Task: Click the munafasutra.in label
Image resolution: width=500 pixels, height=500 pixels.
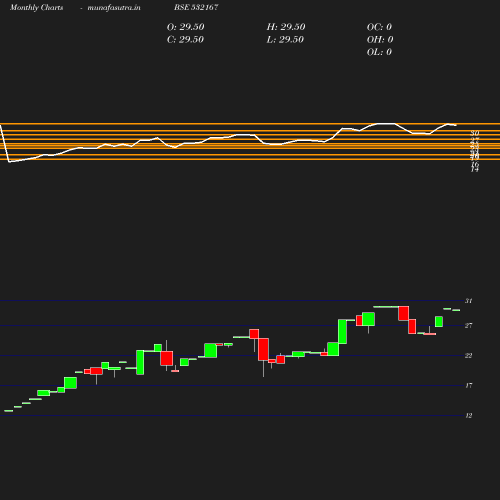Action: click(114, 7)
